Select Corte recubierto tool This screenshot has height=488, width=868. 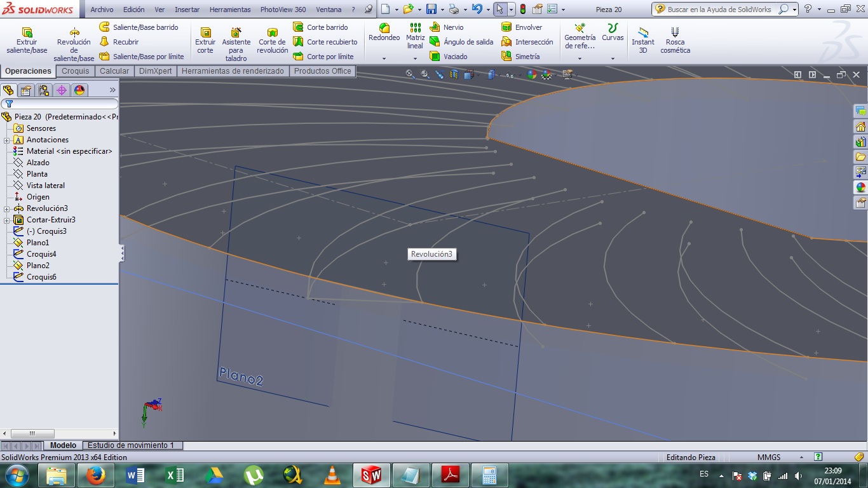(x=325, y=42)
